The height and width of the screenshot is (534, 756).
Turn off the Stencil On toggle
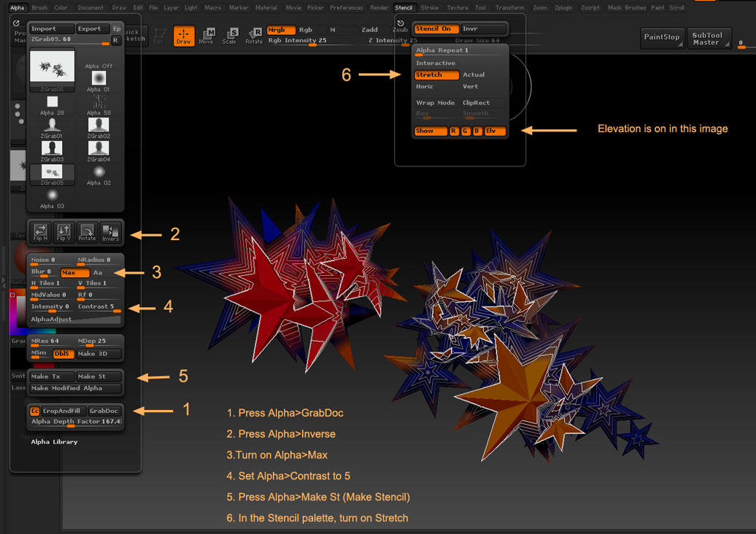coord(436,29)
